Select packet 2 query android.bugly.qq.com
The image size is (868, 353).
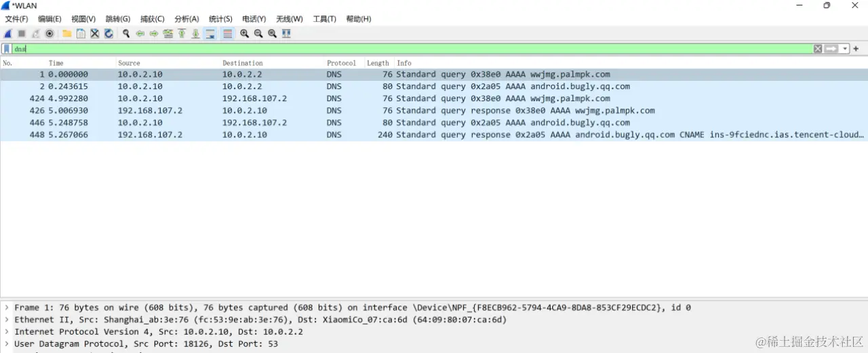(x=434, y=87)
